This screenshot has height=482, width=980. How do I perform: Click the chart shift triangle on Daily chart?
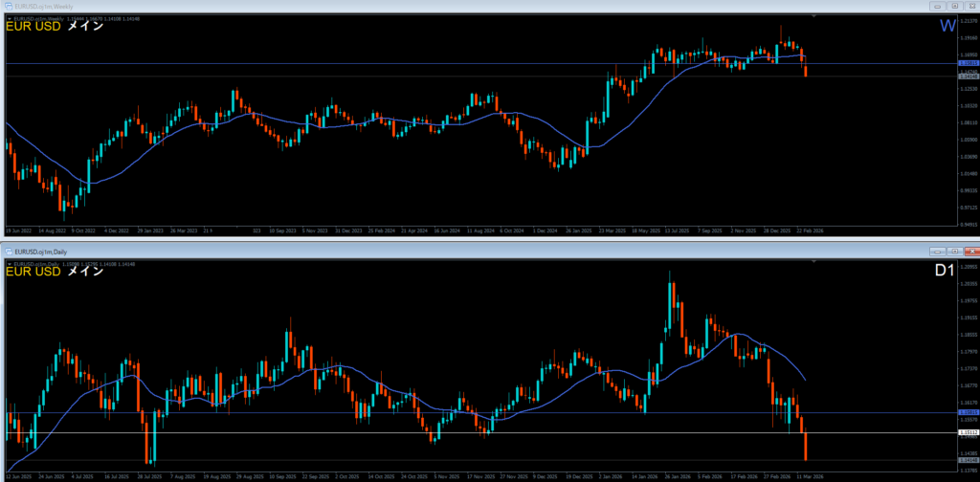click(813, 261)
